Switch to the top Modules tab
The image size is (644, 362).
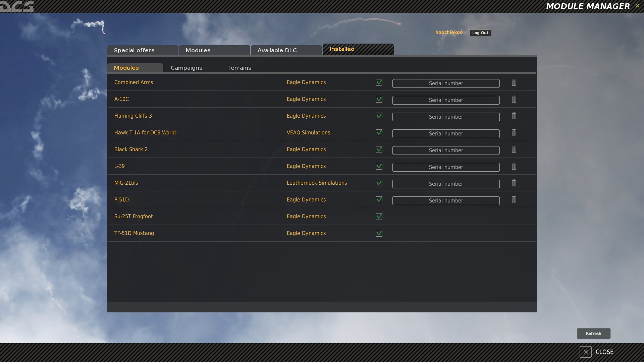[x=215, y=50]
